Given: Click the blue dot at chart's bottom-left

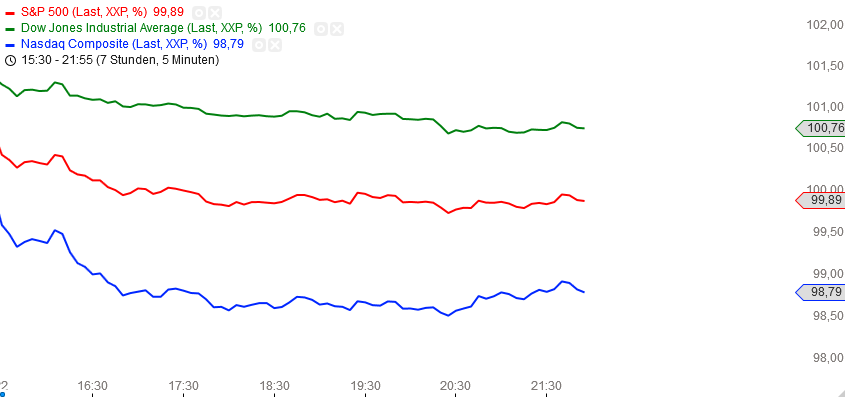Looking at the screenshot, I should point(2,394).
